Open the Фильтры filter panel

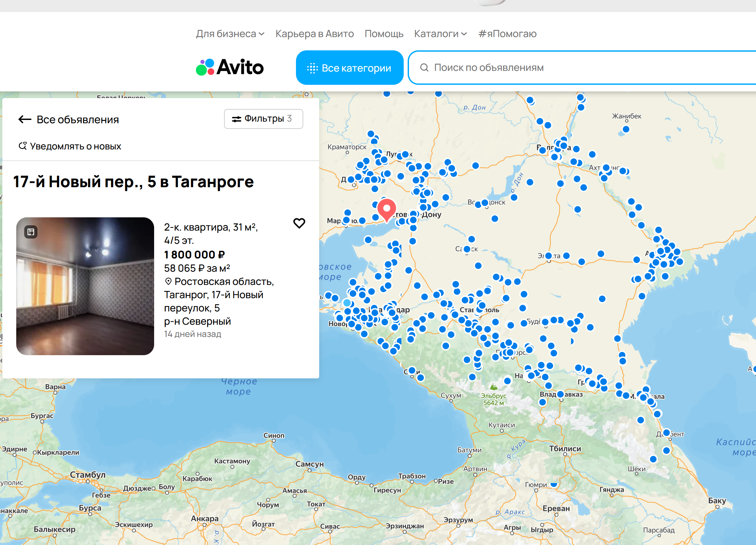pos(263,119)
